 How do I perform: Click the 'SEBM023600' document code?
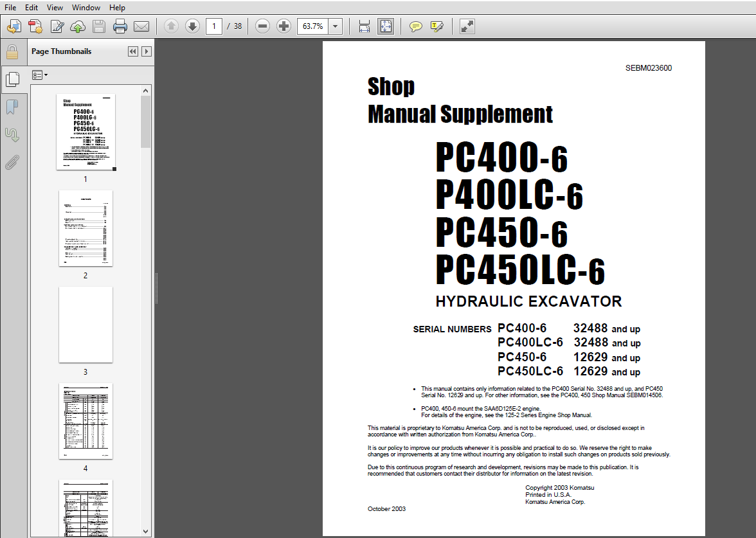tap(649, 68)
